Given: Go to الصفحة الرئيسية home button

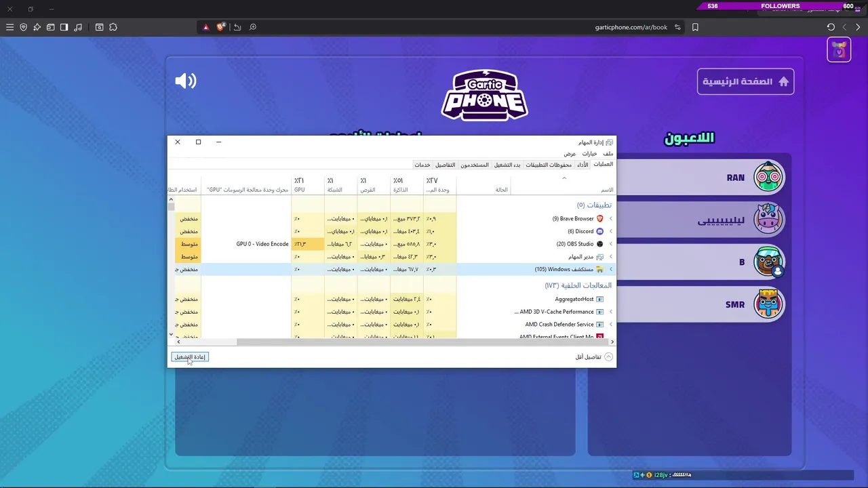Looking at the screenshot, I should coord(745,81).
